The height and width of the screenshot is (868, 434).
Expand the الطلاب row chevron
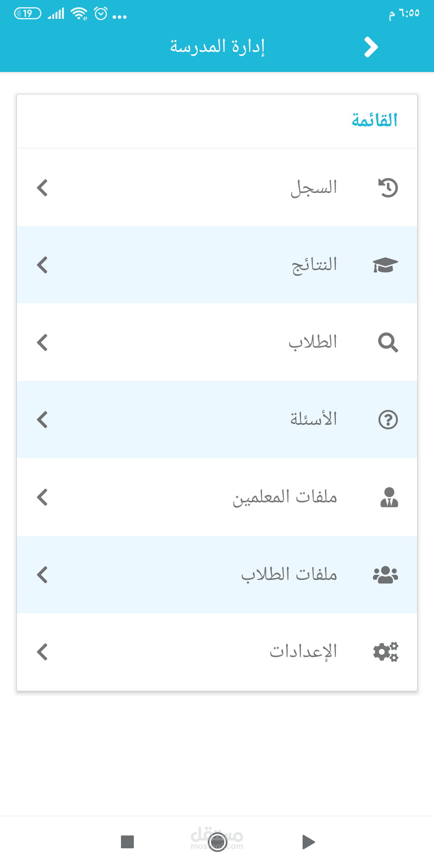[42, 342]
